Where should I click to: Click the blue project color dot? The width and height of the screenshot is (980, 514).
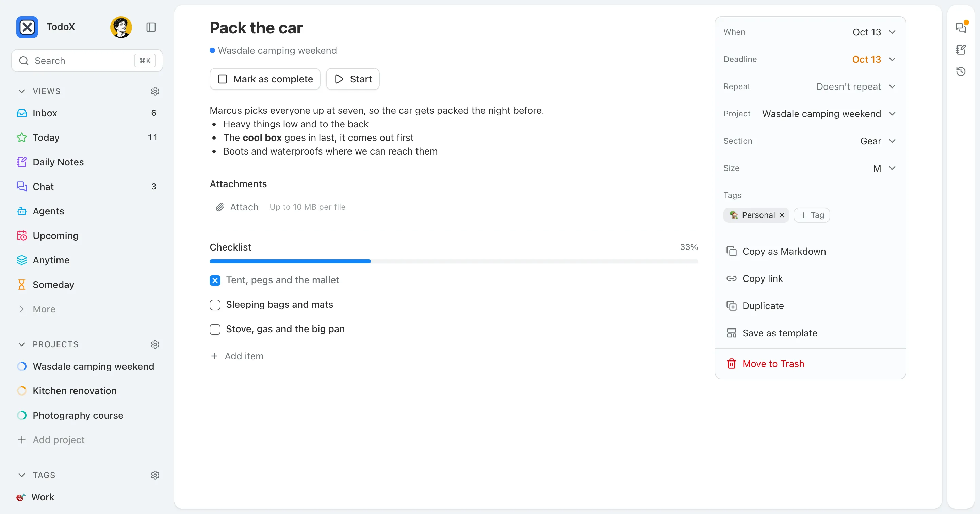click(212, 50)
